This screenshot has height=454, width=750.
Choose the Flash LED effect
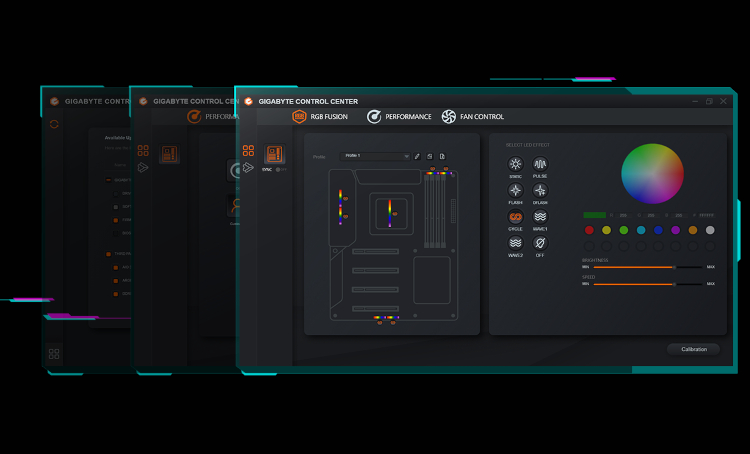515,191
